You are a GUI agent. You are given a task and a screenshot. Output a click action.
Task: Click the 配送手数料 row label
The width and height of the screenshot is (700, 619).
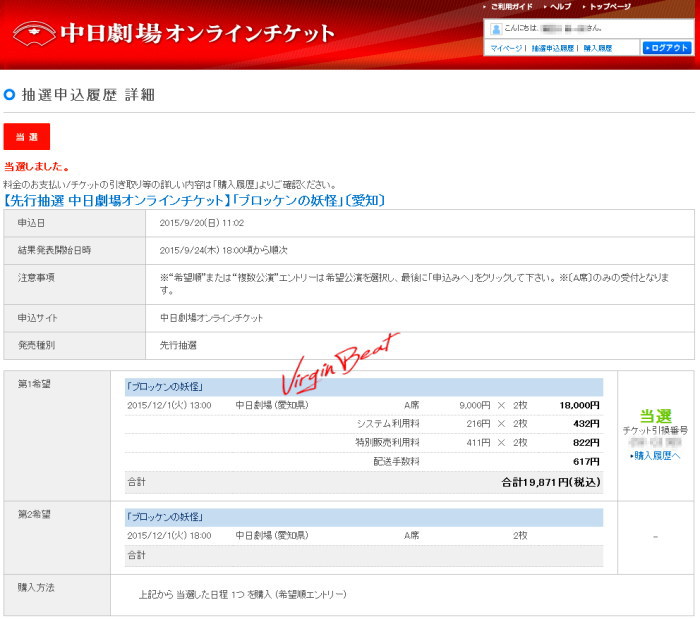point(396,461)
